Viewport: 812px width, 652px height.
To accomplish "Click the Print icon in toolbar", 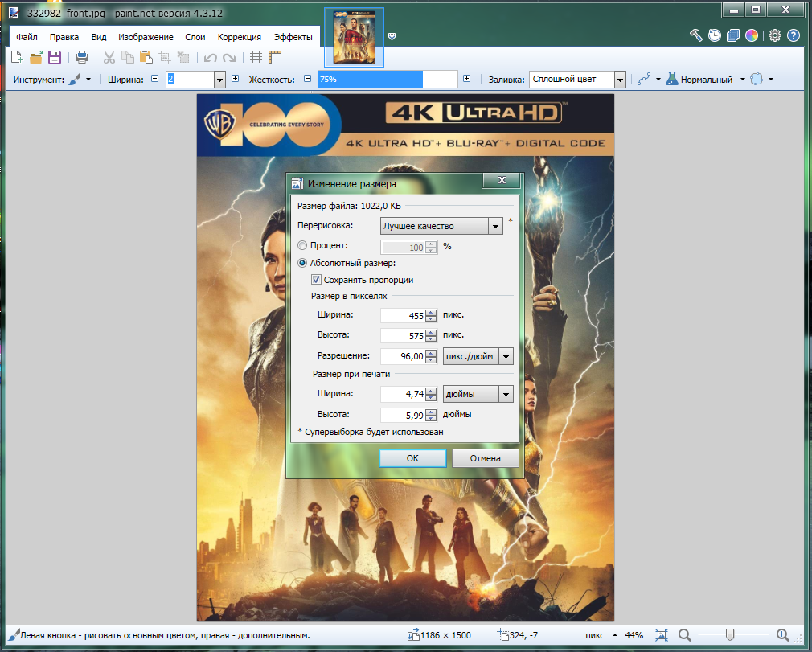I will (81, 57).
